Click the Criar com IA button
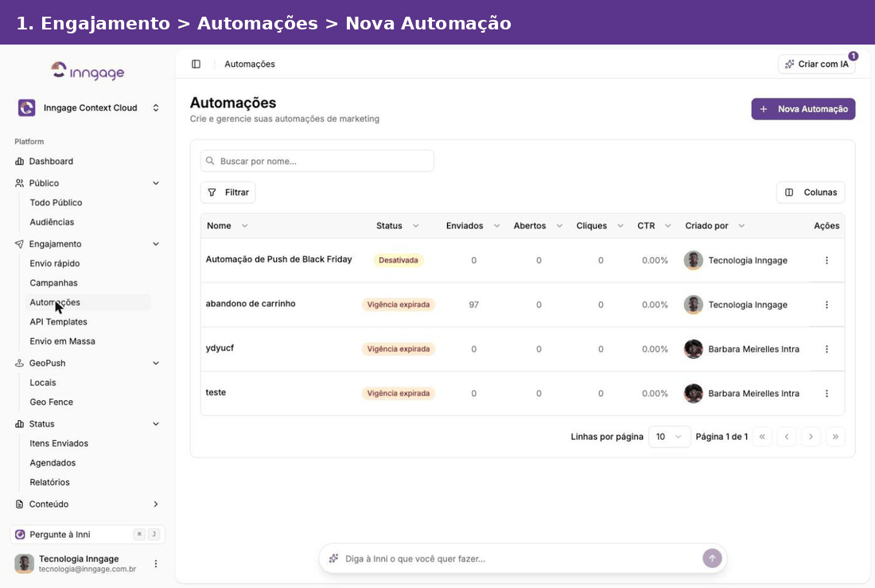Image resolution: width=875 pixels, height=588 pixels. (x=816, y=64)
